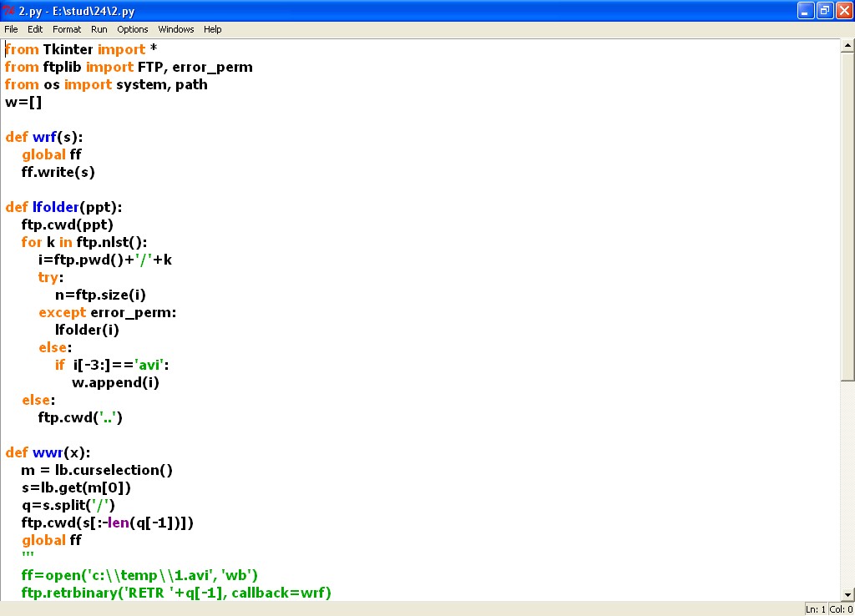855x616 pixels.
Task: Open the Run menu
Action: click(99, 29)
